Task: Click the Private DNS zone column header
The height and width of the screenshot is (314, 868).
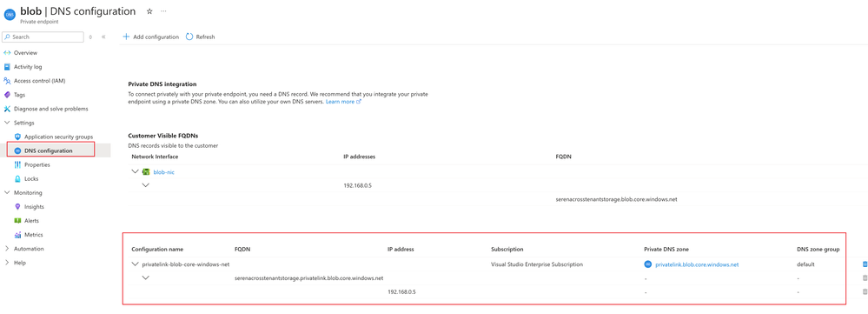Action: (x=666, y=250)
